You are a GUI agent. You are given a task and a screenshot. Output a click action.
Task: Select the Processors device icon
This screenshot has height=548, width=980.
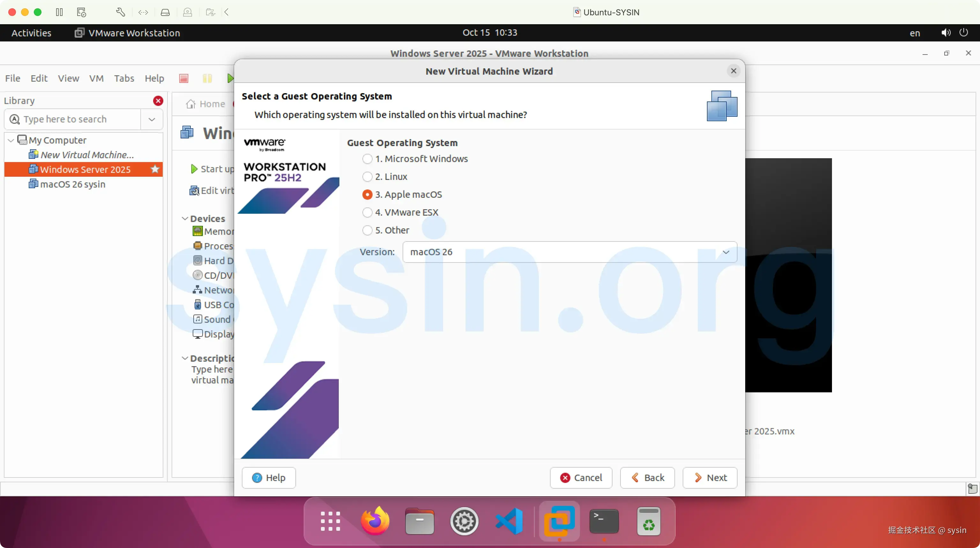click(x=197, y=246)
